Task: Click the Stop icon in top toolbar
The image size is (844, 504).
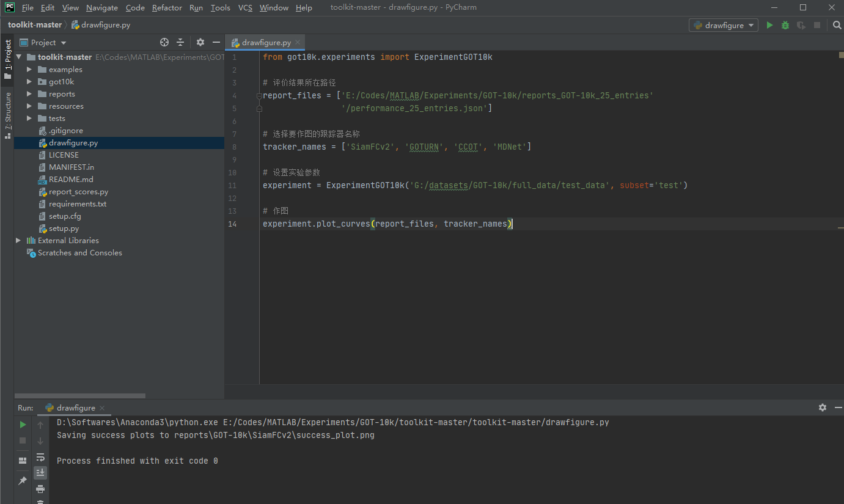Action: 817,25
